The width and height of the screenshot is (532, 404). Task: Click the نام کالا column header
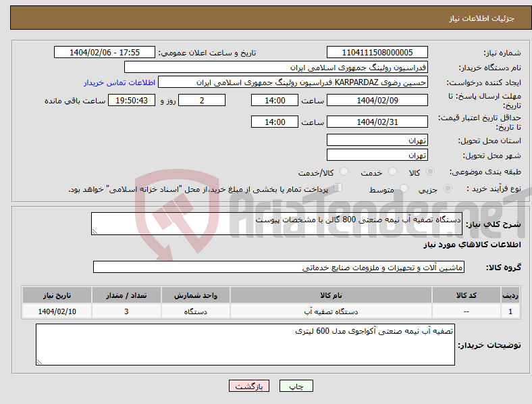click(x=331, y=295)
